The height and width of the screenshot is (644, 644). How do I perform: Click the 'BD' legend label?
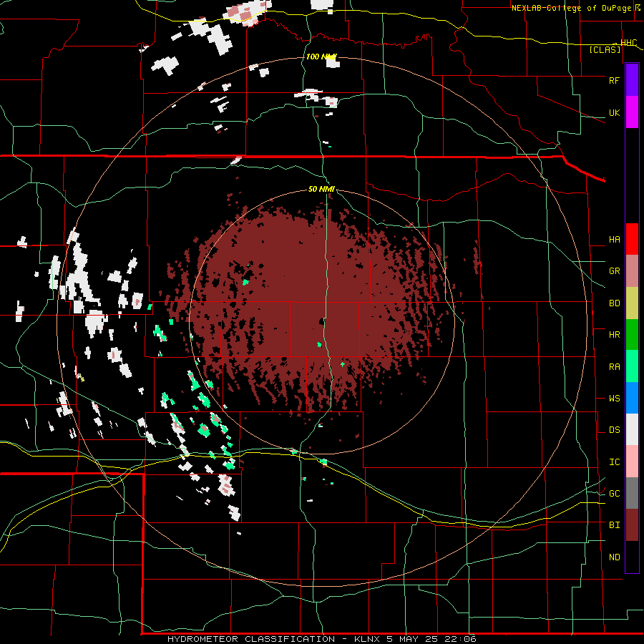point(614,303)
